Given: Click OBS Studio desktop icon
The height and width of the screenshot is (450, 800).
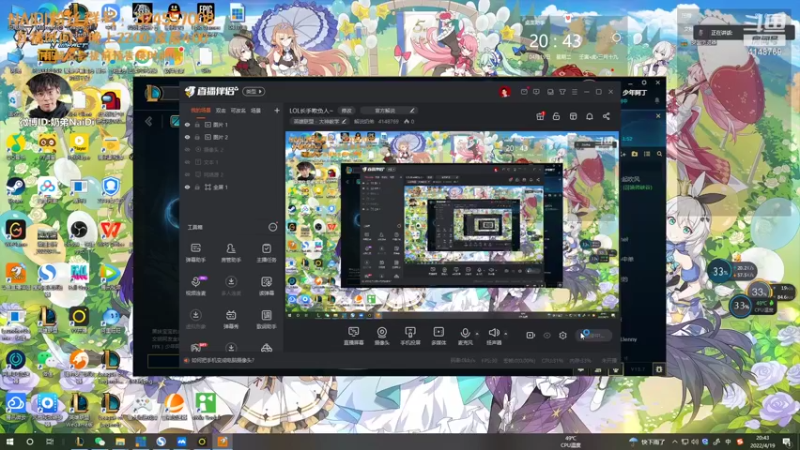Looking at the screenshot, I should tap(79, 232).
